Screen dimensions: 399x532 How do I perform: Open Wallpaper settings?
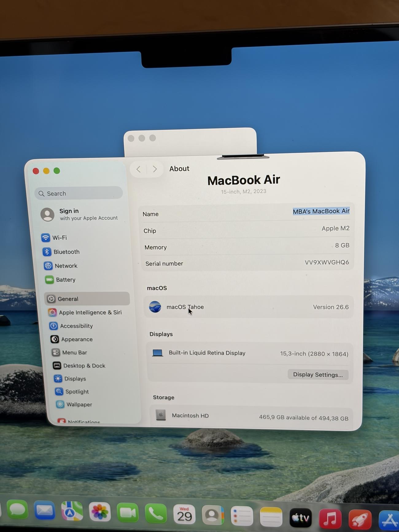74,405
